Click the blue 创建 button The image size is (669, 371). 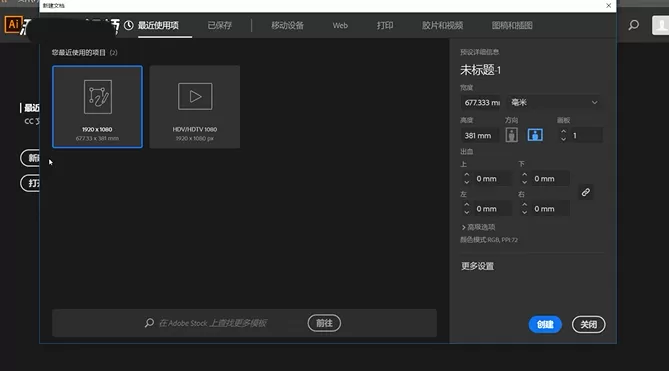545,325
